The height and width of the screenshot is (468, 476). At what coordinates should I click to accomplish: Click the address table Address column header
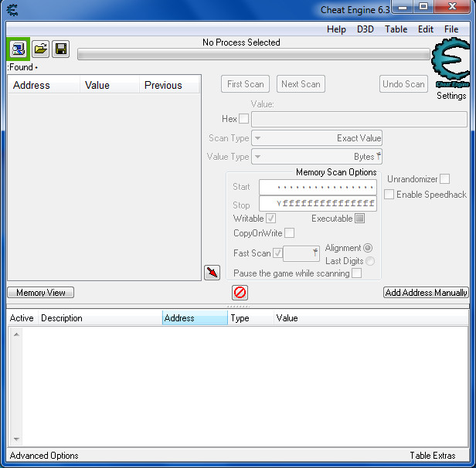195,318
